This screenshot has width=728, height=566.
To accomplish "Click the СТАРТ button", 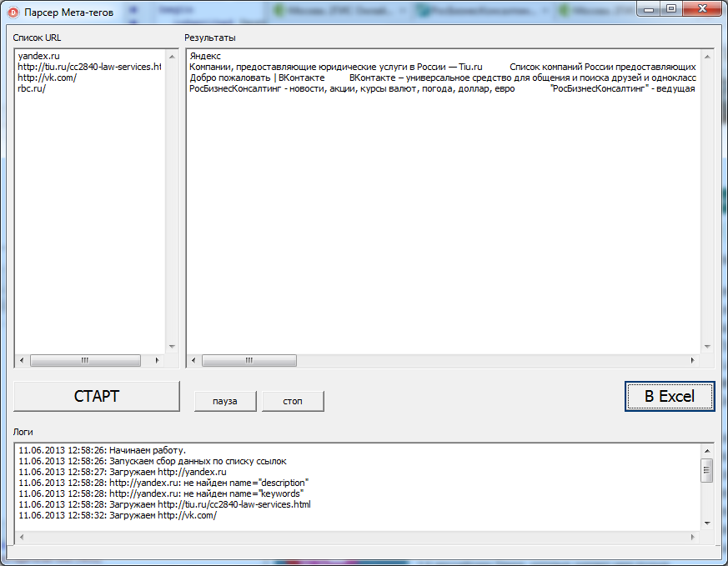I will pos(97,396).
